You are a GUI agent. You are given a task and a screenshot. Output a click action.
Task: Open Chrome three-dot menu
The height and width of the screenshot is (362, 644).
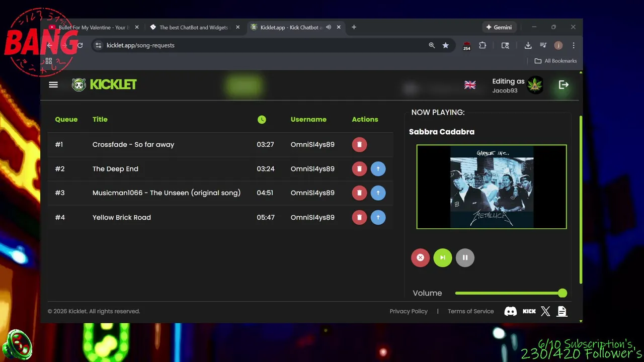pyautogui.click(x=574, y=45)
